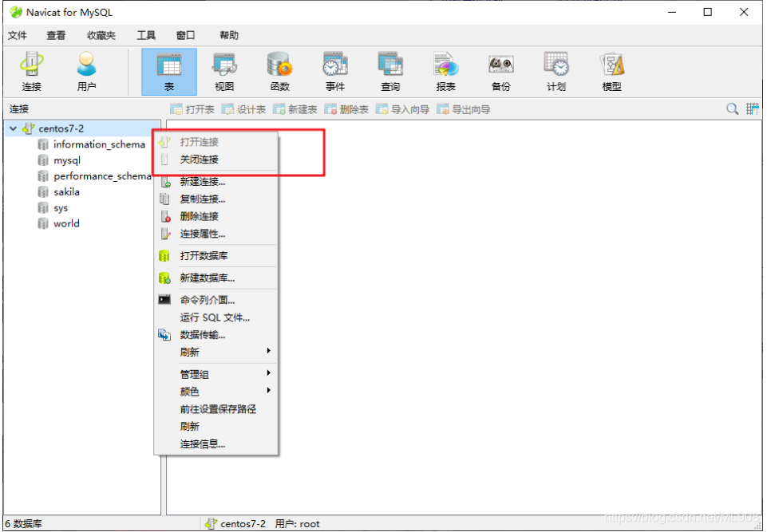Click 新建表 (New Table) in object toolbar
The width and height of the screenshot is (767, 532).
(295, 109)
